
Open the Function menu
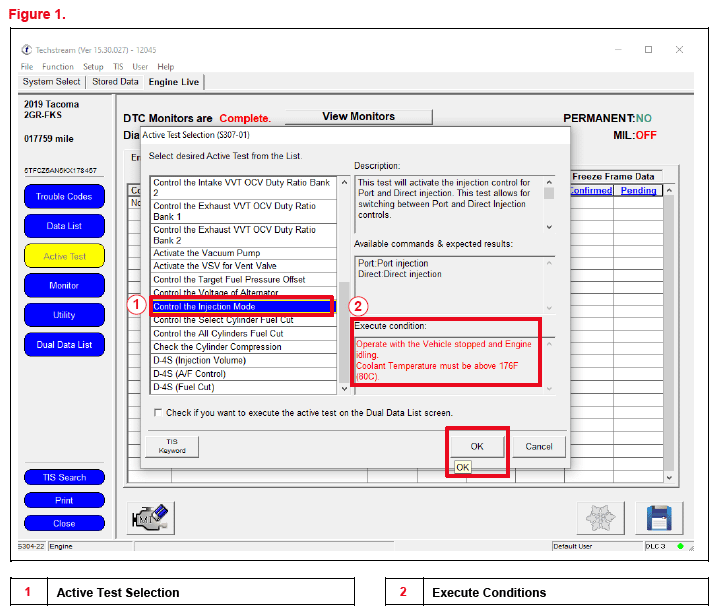58,67
